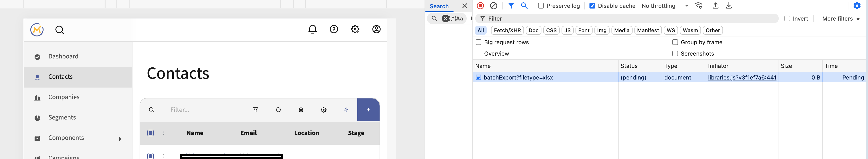Image resolution: width=868 pixels, height=159 pixels.
Task: Filter by Img requests
Action: click(x=602, y=30)
